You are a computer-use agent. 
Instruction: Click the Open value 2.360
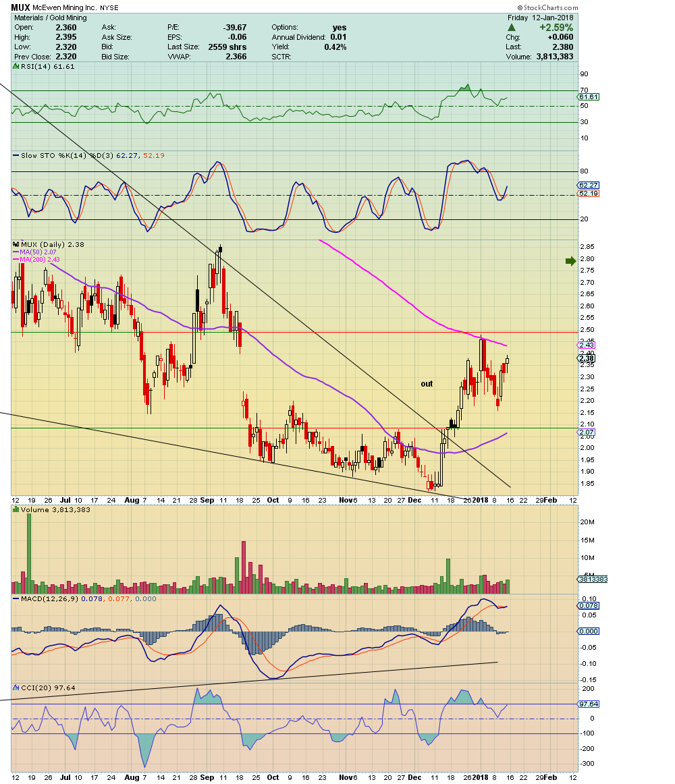coord(66,28)
